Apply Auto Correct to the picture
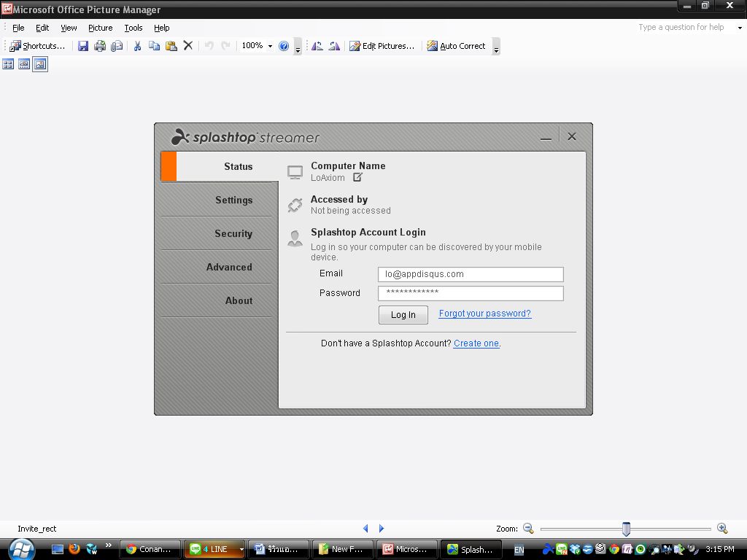This screenshot has height=560, width=747. (456, 46)
